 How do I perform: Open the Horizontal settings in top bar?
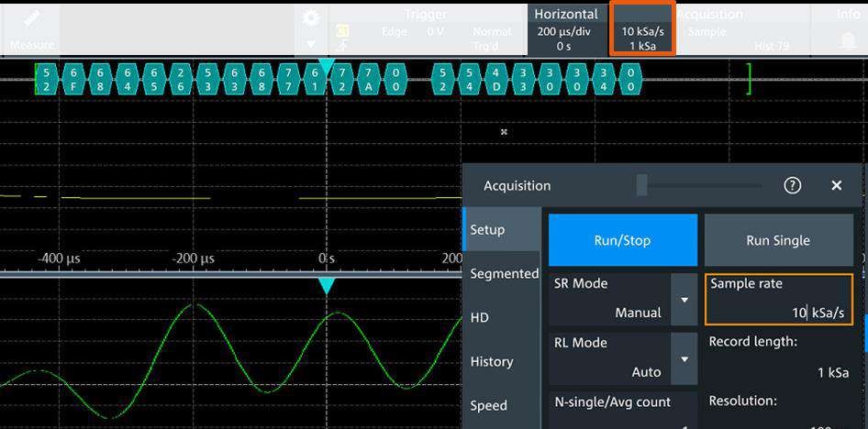point(565,29)
